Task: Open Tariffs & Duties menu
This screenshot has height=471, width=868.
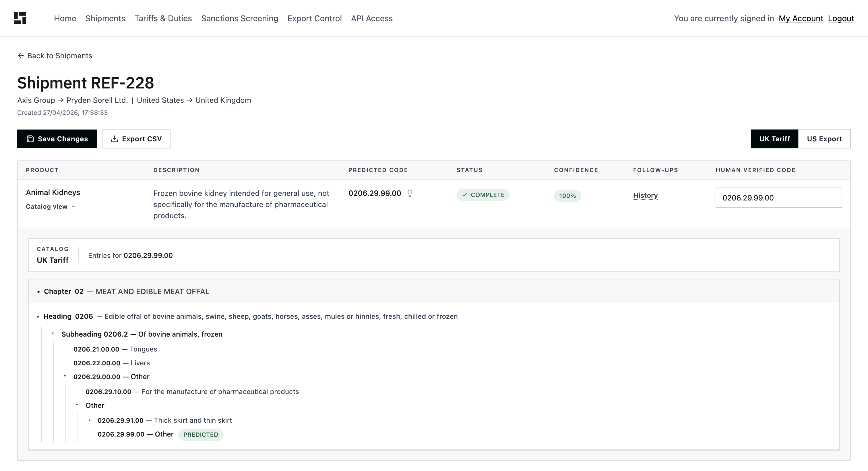Action: [x=163, y=18]
